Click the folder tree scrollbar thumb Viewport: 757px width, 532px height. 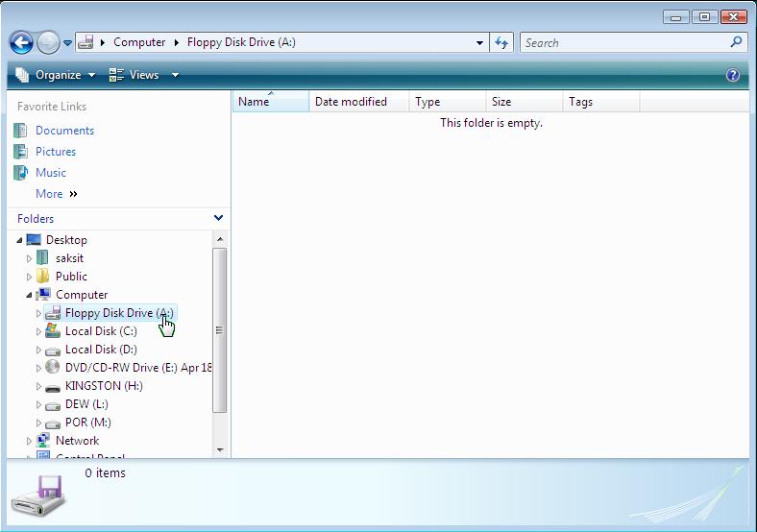click(x=220, y=330)
